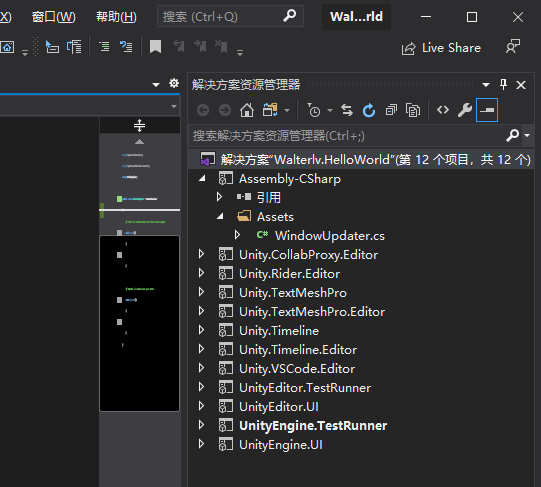Sync with active document arrows icon
Viewport: 541px width, 487px height.
point(347,110)
